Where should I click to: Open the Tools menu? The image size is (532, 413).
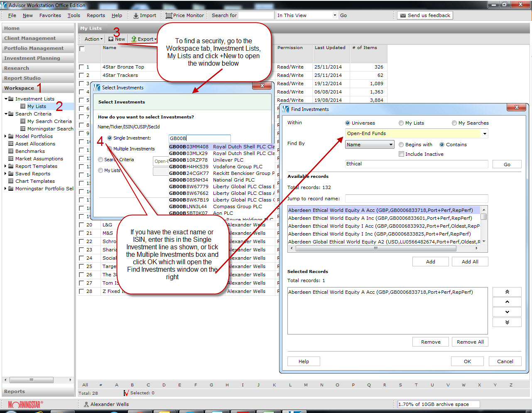74,15
